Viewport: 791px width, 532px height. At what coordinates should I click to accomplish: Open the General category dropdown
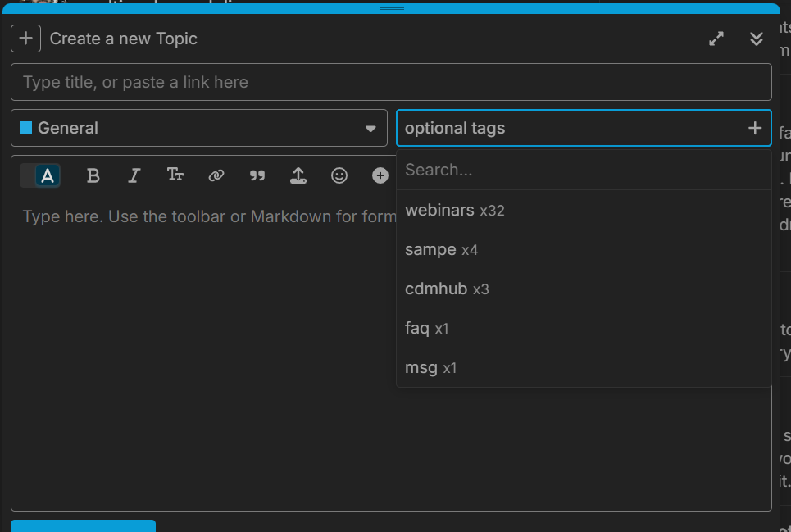tap(199, 128)
